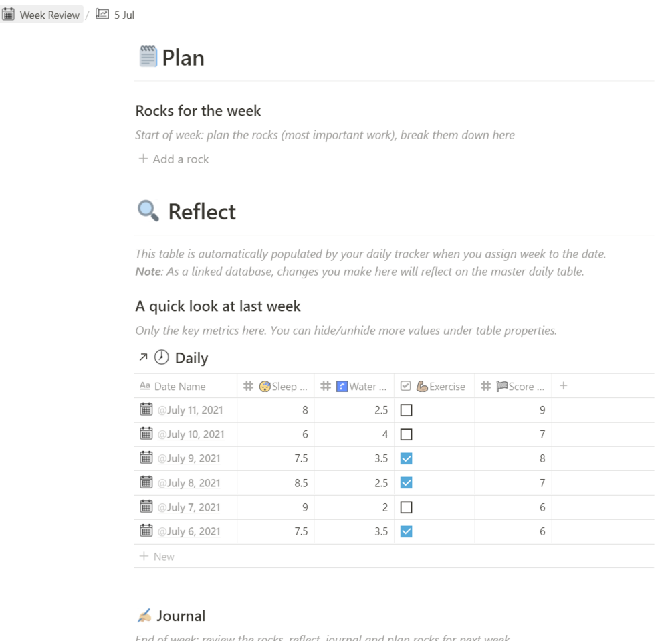672x641 pixels.
Task: Click the writing hand icon beside Journal
Action: [144, 616]
